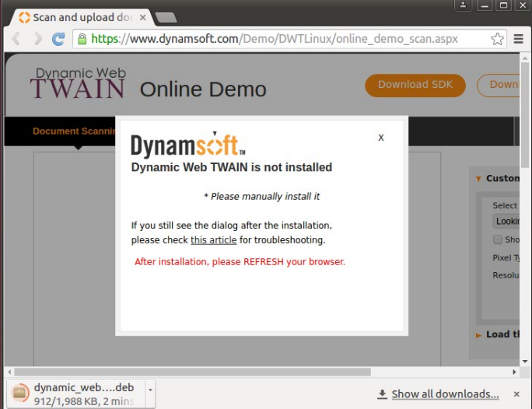Viewport: 532px width, 409px height.
Task: Click the .deb package download icon
Action: pos(20,393)
